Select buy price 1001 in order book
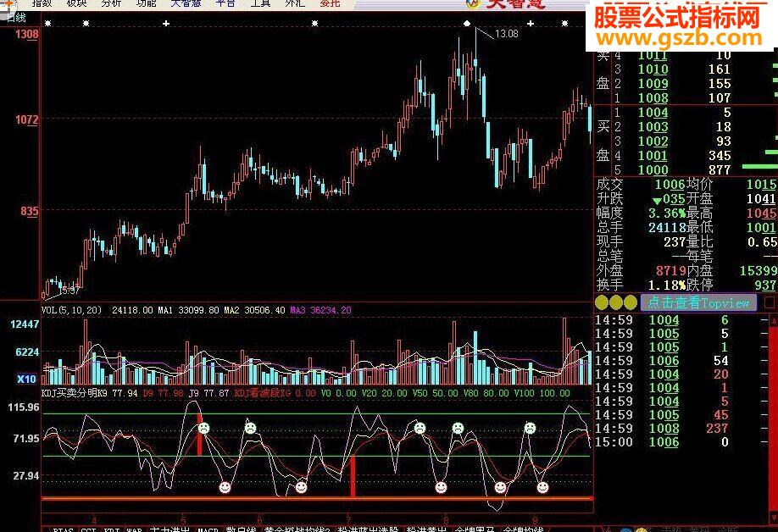Viewport: 778px width, 532px height. (x=653, y=156)
